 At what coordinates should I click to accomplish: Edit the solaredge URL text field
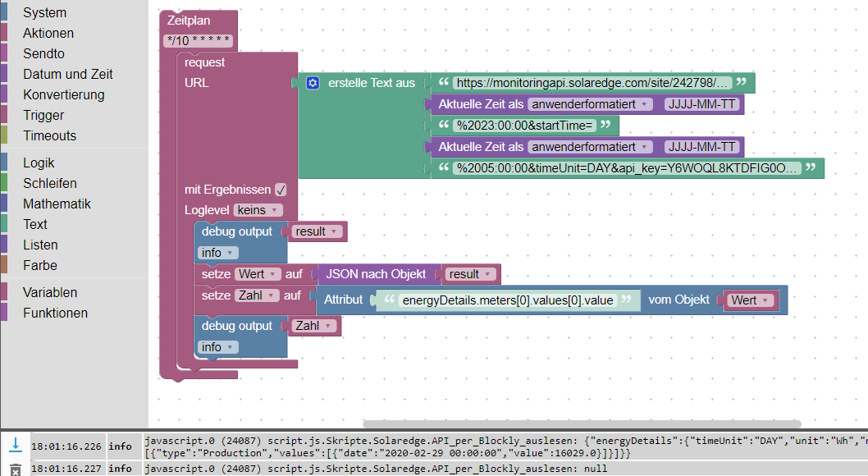pos(592,83)
